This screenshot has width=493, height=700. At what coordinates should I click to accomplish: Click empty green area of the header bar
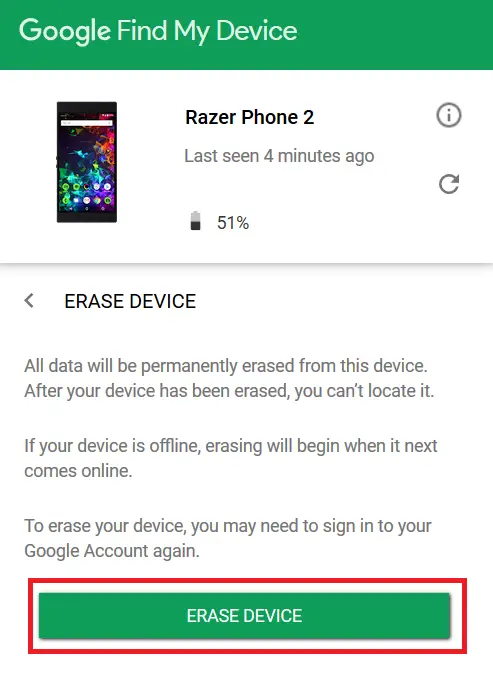coord(393,33)
